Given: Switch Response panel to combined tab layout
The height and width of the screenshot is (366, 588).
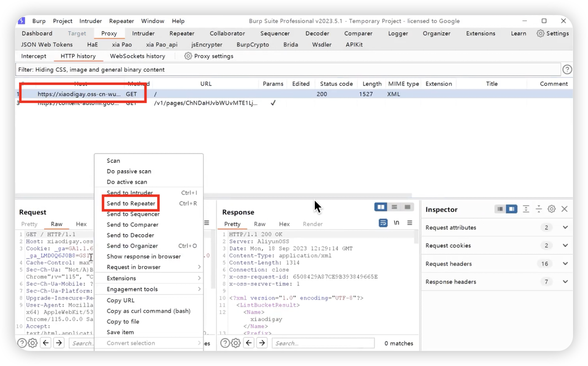Looking at the screenshot, I should click(x=407, y=207).
